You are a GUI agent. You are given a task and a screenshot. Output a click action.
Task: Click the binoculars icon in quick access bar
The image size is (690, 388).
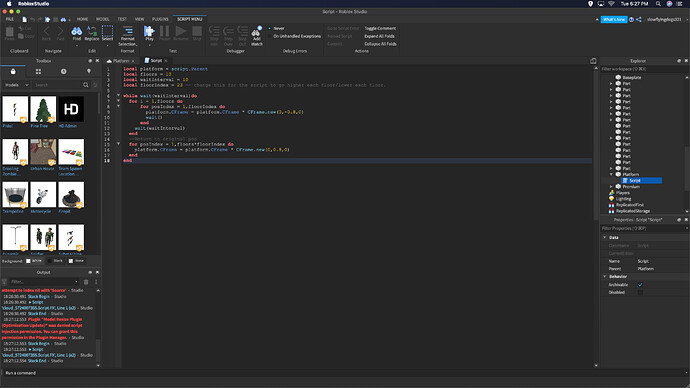tap(63, 19)
